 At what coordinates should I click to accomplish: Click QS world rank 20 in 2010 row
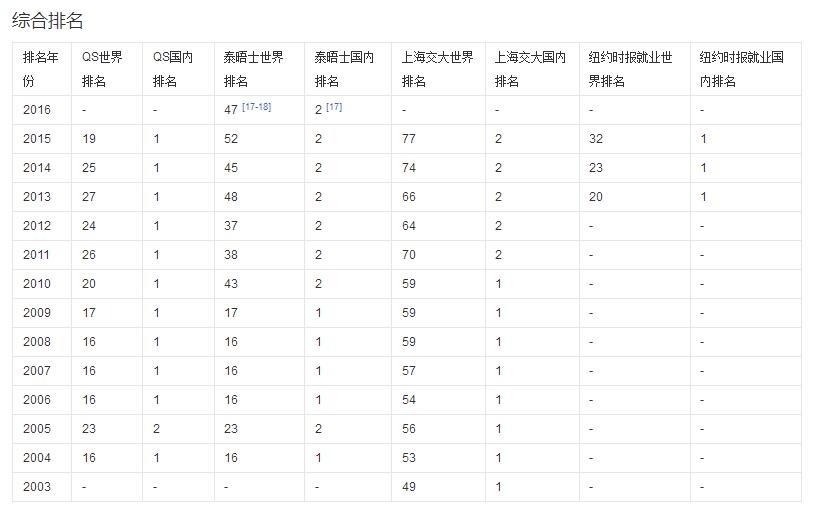pos(89,284)
